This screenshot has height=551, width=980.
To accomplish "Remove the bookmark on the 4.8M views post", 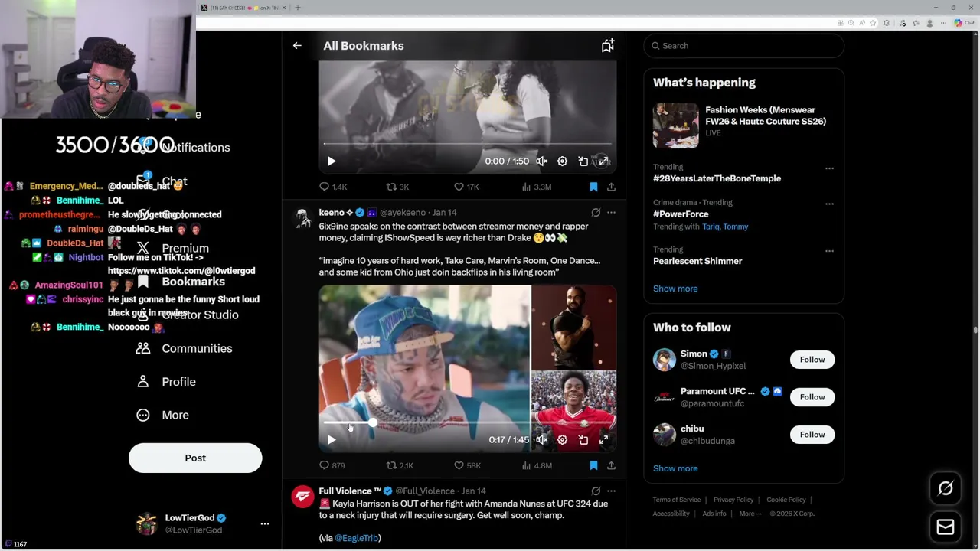I will [593, 465].
